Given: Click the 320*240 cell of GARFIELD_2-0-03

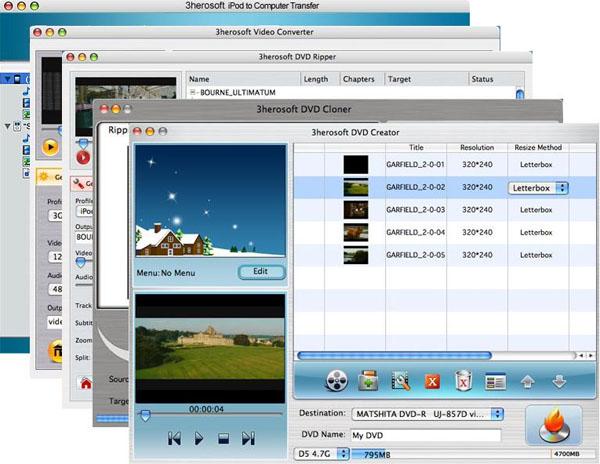Looking at the screenshot, I should (477, 210).
